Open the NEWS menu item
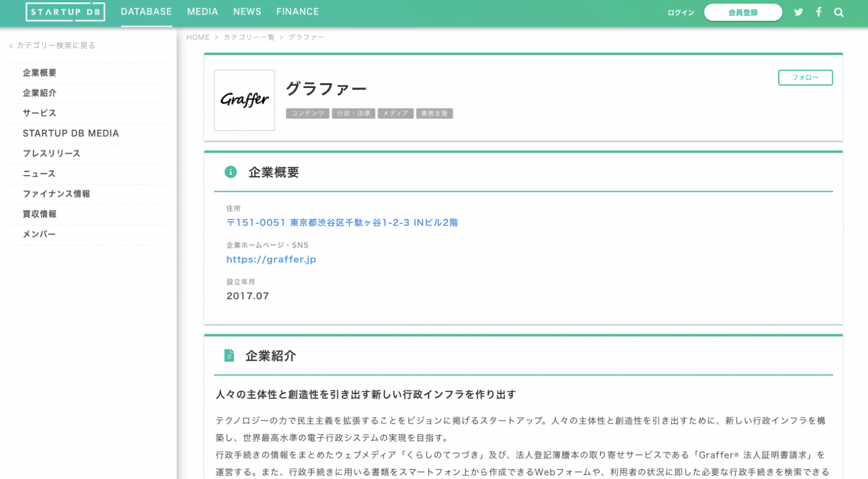The height and width of the screenshot is (479, 868). pos(247,11)
